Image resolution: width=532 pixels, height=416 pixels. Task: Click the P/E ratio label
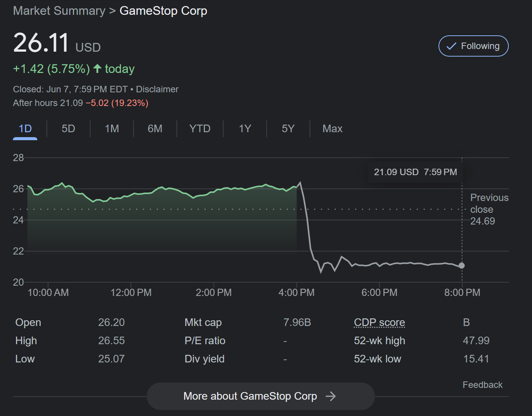[x=205, y=341]
